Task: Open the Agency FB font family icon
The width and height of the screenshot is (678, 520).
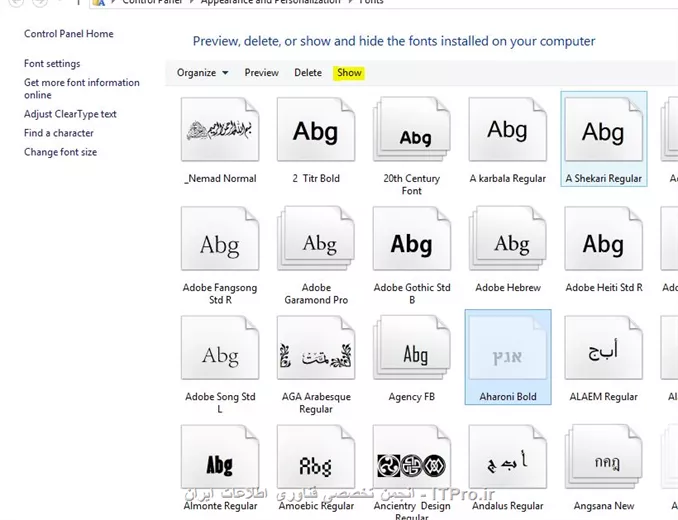Action: pos(412,348)
